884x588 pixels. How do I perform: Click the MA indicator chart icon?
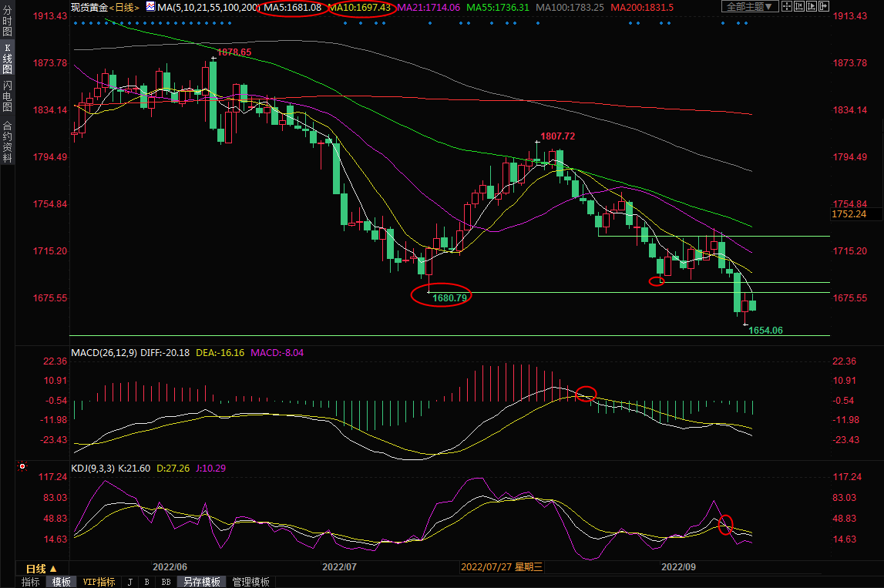pos(150,7)
